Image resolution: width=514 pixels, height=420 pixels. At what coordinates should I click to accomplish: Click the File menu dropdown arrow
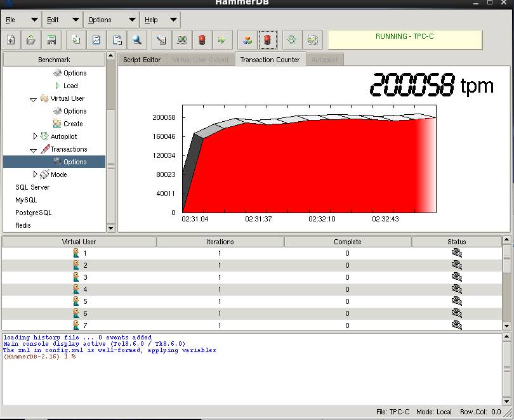coord(34,20)
